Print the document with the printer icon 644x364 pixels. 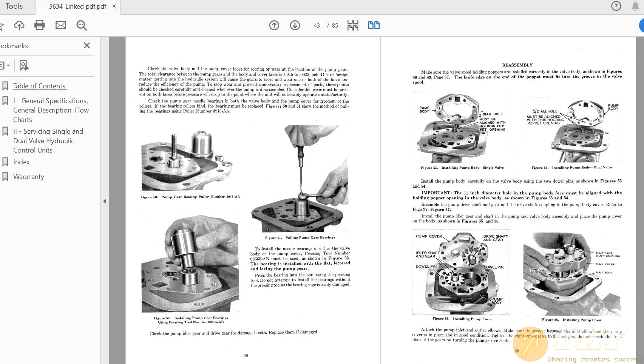(x=40, y=25)
